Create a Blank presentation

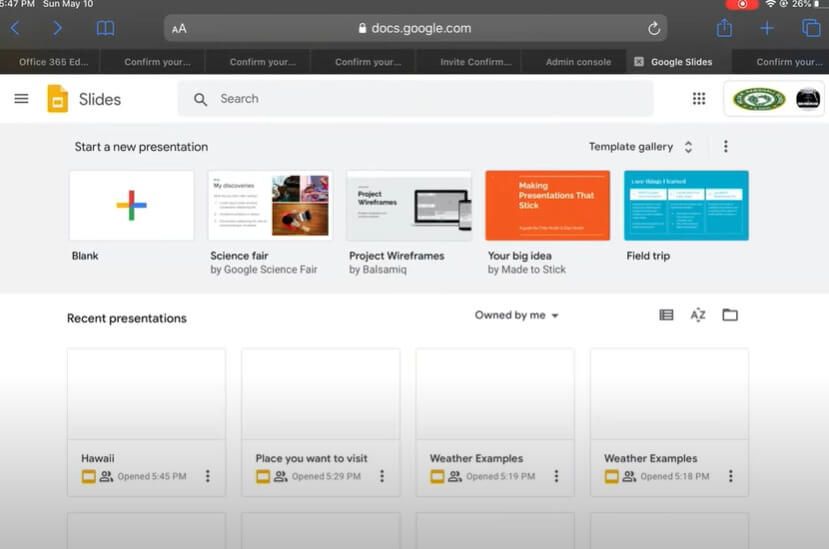(x=132, y=205)
